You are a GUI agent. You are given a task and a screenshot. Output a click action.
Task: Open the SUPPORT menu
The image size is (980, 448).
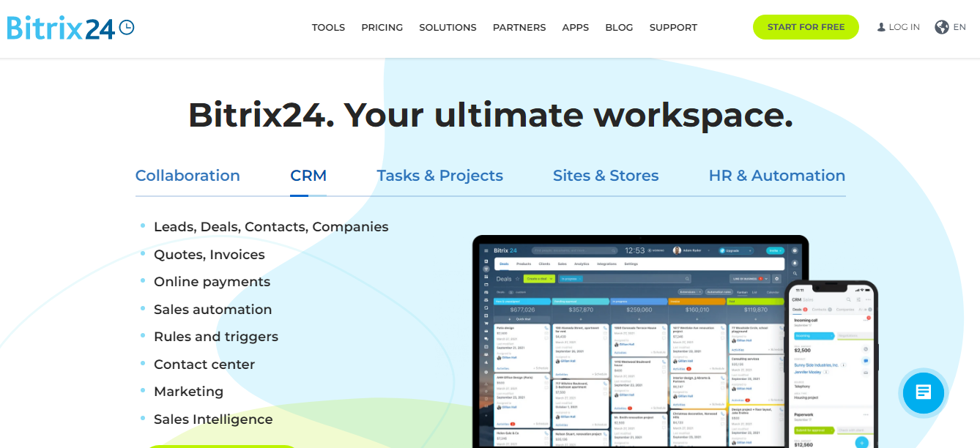(673, 28)
